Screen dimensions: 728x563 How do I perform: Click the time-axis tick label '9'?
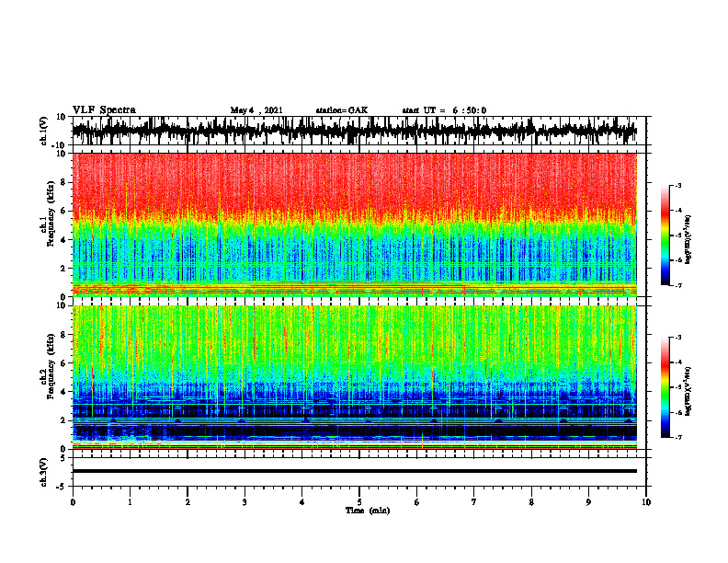[588, 502]
